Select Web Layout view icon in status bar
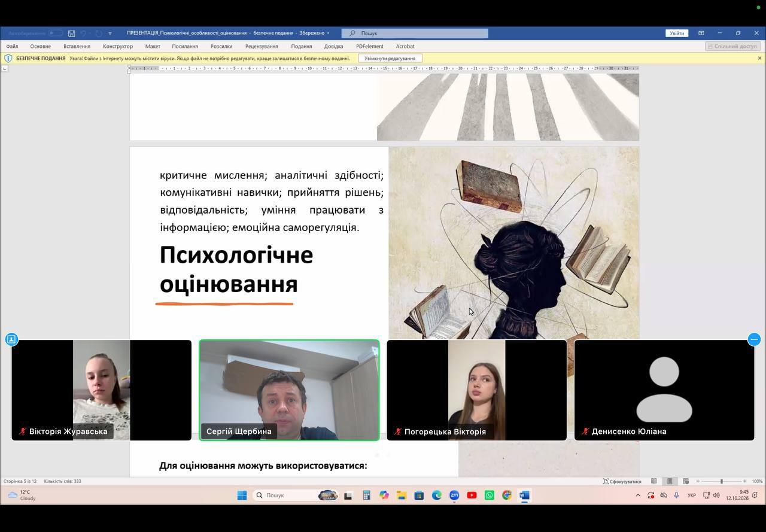This screenshot has height=532, width=766. click(686, 481)
